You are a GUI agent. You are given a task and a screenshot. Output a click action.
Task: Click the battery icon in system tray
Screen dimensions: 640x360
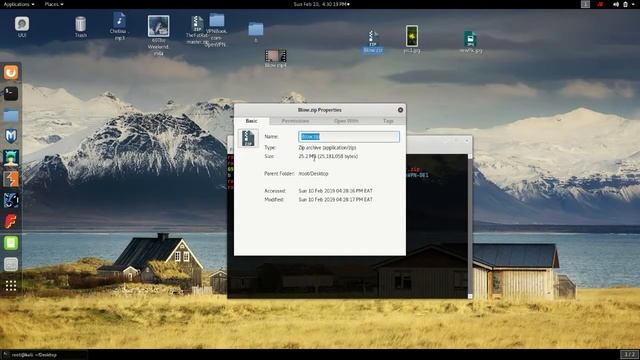tap(625, 4)
